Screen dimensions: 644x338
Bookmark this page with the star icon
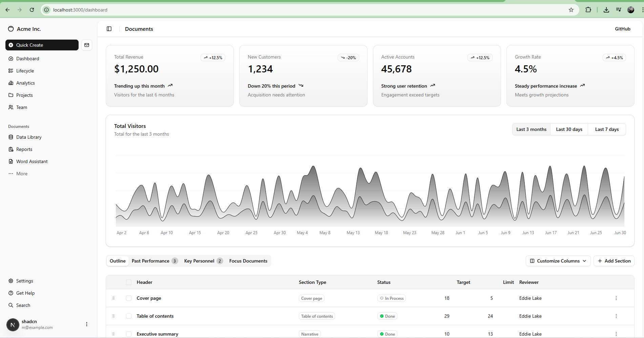point(571,10)
